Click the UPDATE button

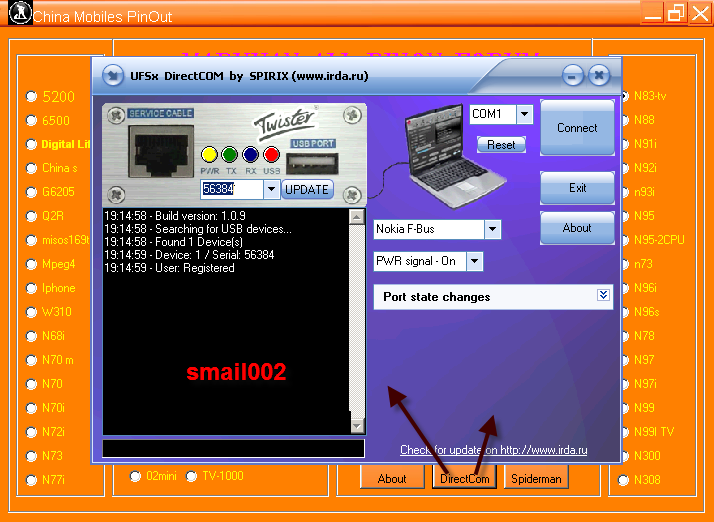(x=307, y=189)
